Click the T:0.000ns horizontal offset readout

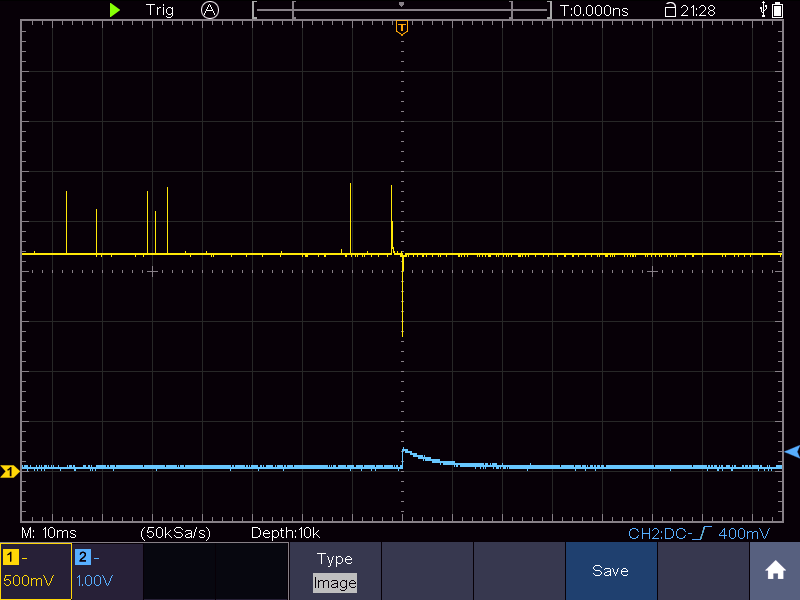[594, 10]
